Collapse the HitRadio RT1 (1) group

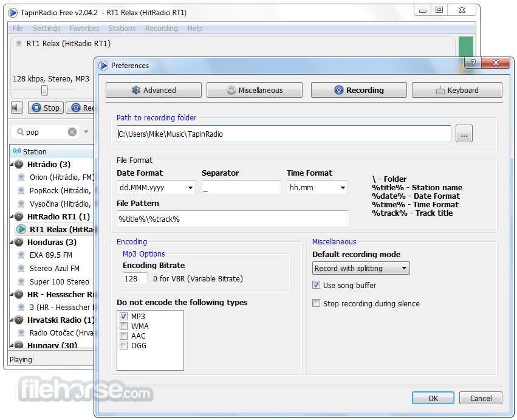[x=12, y=217]
